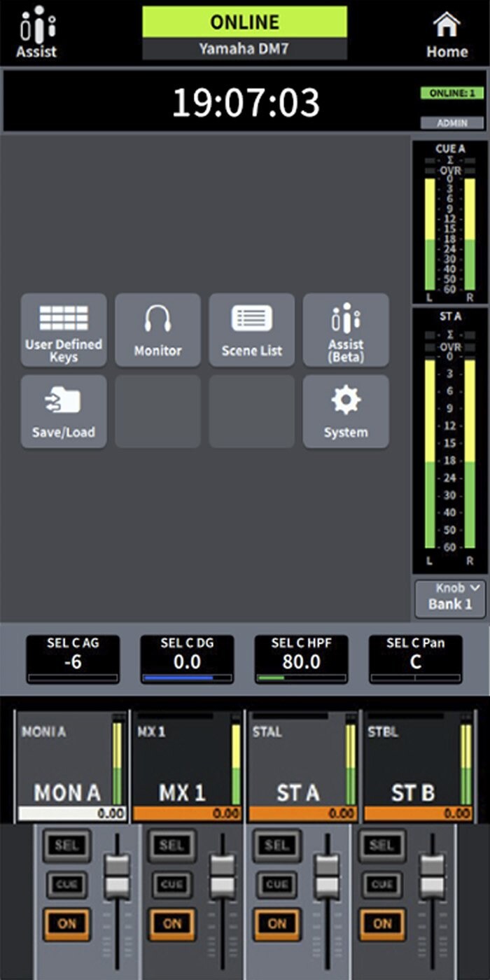Image resolution: width=490 pixels, height=980 pixels.
Task: Open the Monitor headphones tile
Action: coord(157,330)
